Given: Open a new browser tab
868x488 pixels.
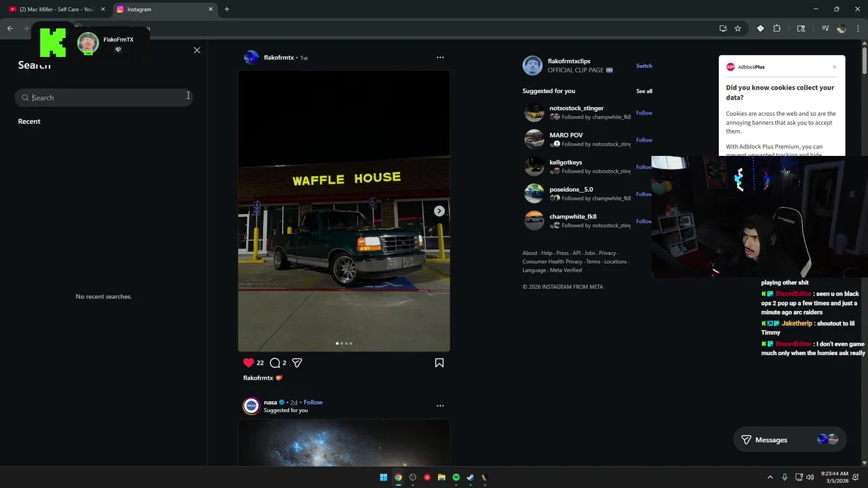Looking at the screenshot, I should coord(226,9).
